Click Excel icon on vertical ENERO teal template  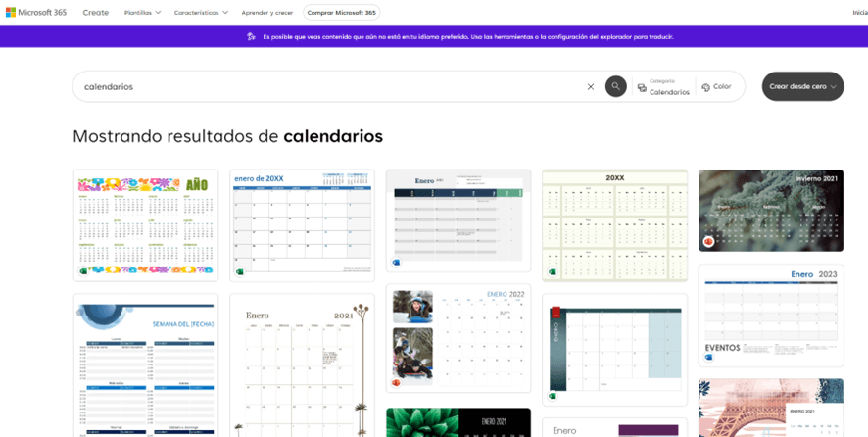point(553,396)
